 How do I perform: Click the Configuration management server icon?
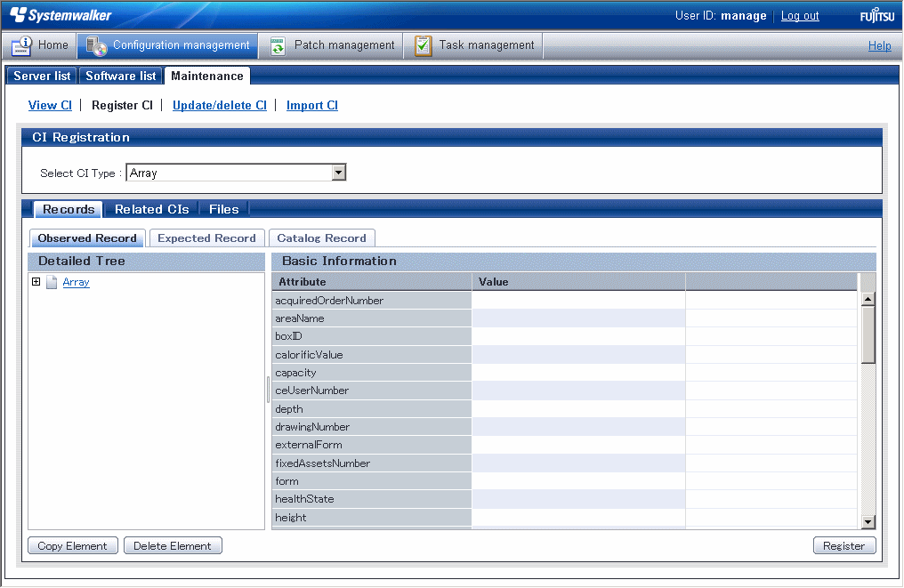[x=96, y=45]
